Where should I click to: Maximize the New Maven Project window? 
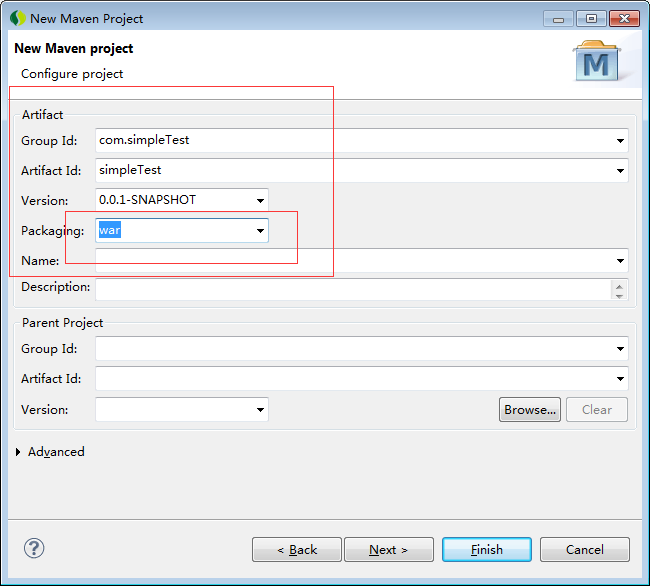[x=591, y=19]
